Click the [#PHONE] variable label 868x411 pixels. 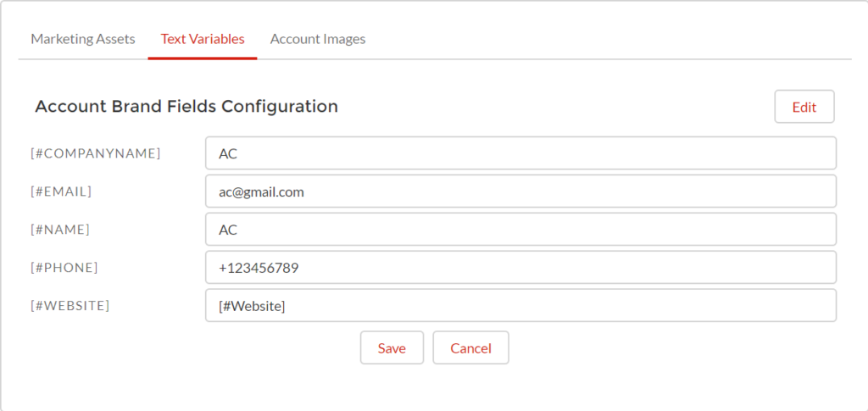[64, 267]
